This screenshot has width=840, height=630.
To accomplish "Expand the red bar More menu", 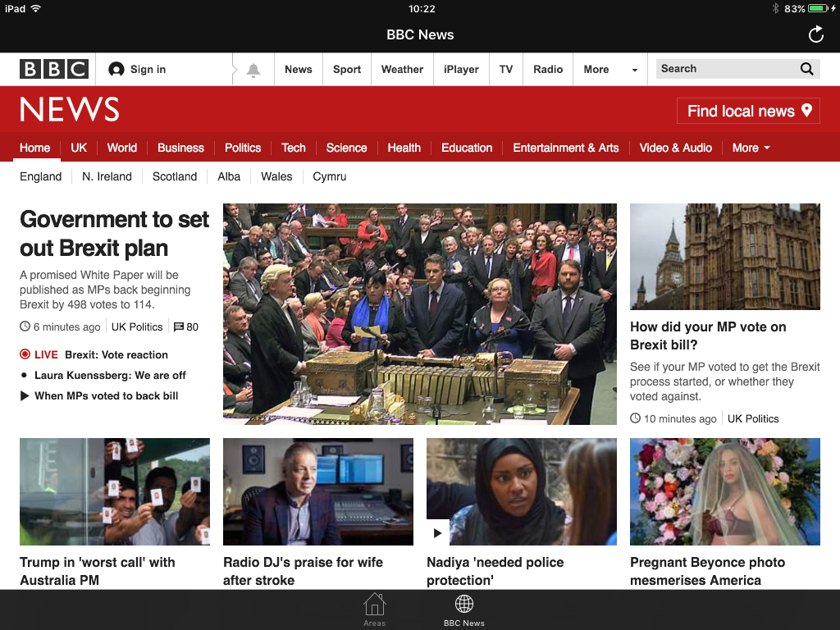I will click(x=751, y=148).
